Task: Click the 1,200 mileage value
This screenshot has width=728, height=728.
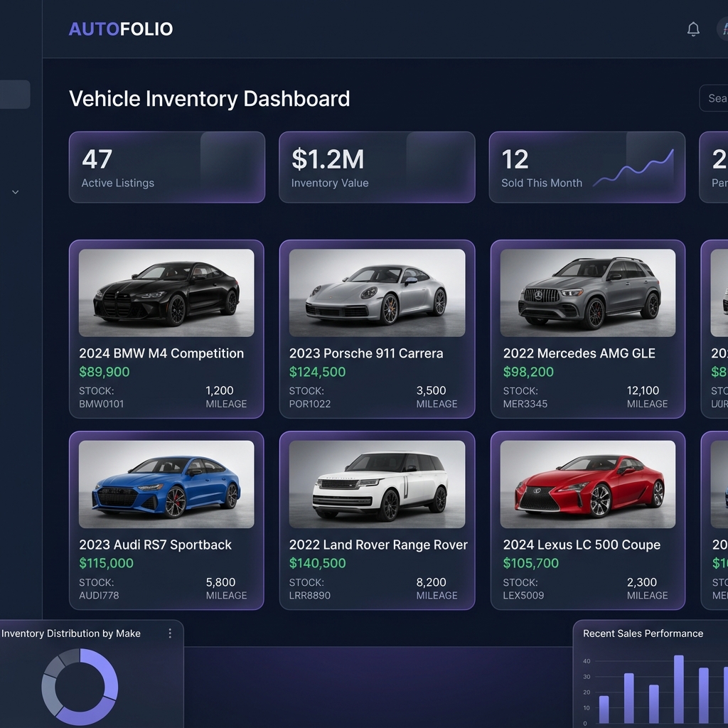Action: (220, 390)
